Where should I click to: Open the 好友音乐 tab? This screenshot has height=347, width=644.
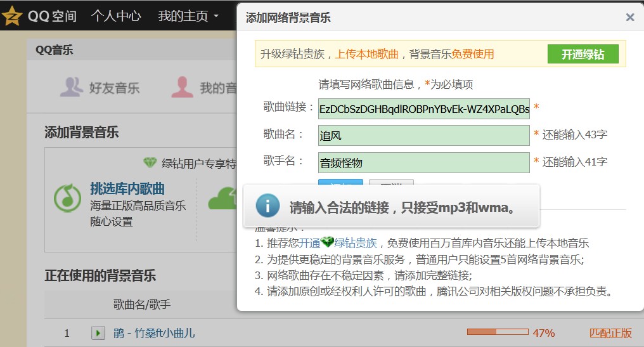(100, 88)
